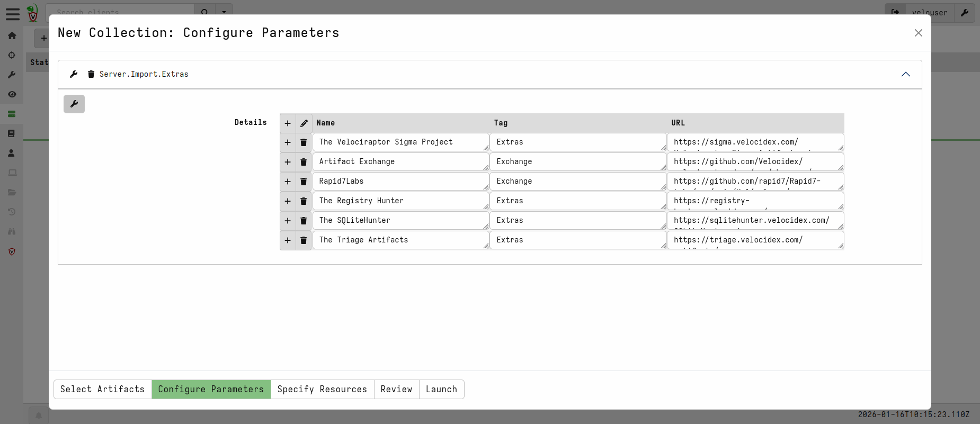The height and width of the screenshot is (424, 980).
Task: Edit The Triage Artifacts name field
Action: [x=401, y=240]
